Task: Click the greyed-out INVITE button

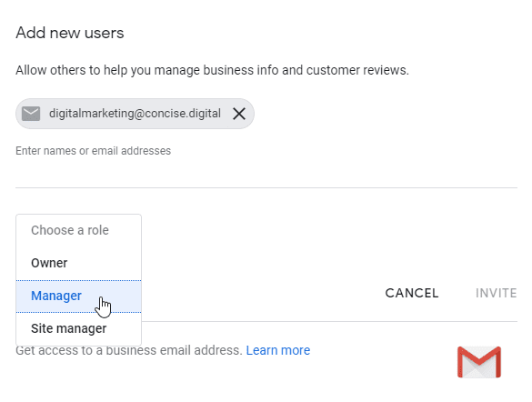Action: [x=496, y=293]
